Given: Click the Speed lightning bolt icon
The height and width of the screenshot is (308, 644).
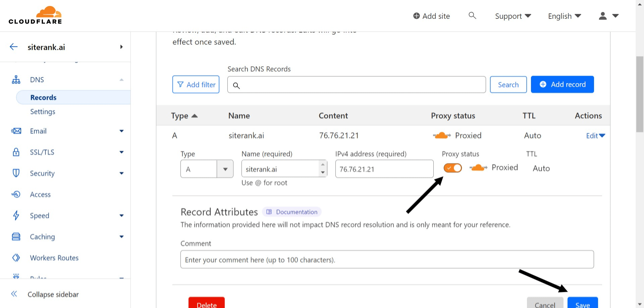Looking at the screenshot, I should coord(16,215).
